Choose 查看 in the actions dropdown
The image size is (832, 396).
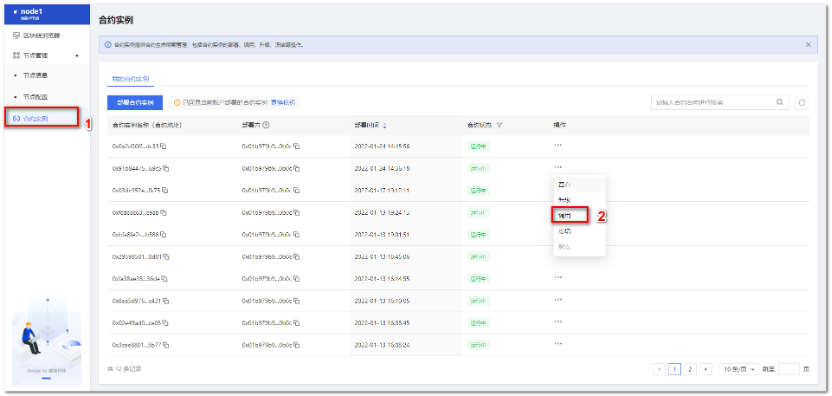[579, 184]
